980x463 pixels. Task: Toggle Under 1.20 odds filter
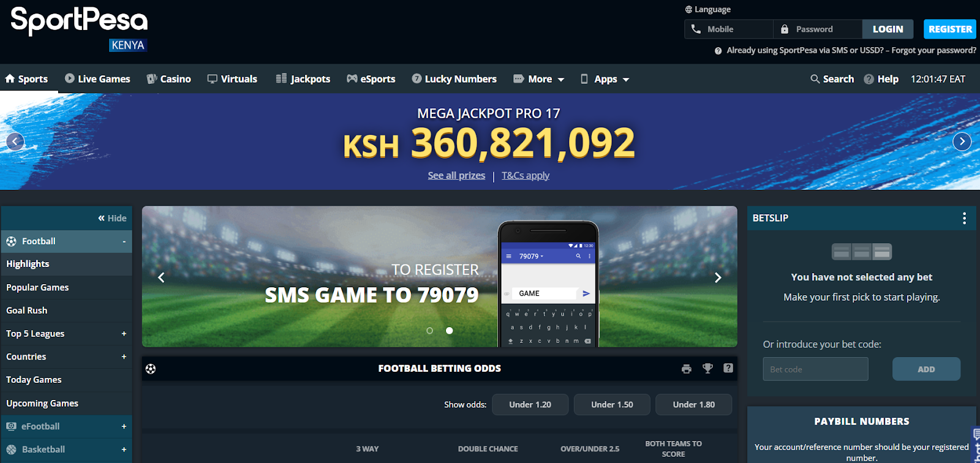[x=530, y=405]
